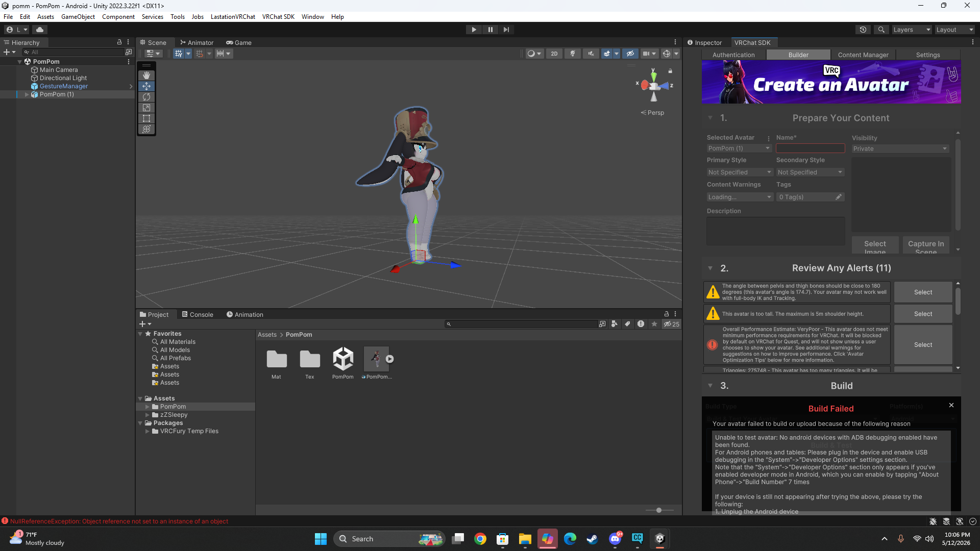
Task: Toggle scene visibility hidden-objects icon
Action: [x=630, y=54]
